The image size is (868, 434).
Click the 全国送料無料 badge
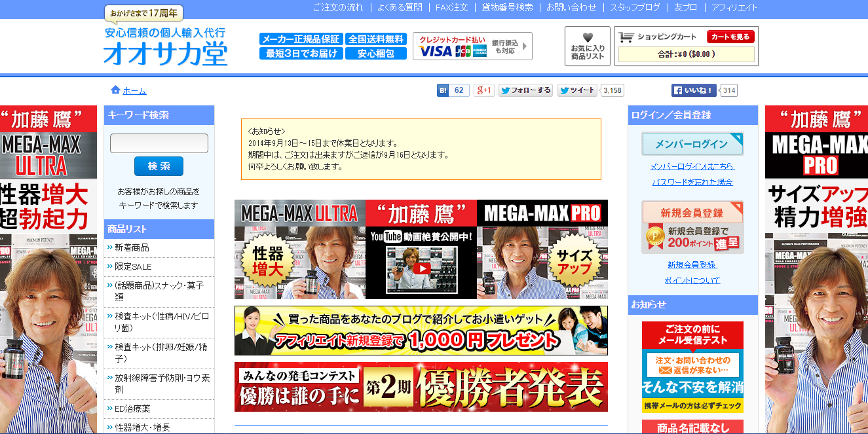pyautogui.click(x=376, y=39)
